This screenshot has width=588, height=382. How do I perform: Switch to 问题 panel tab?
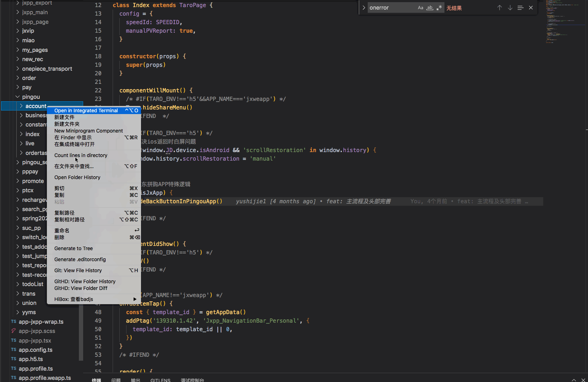click(x=116, y=380)
